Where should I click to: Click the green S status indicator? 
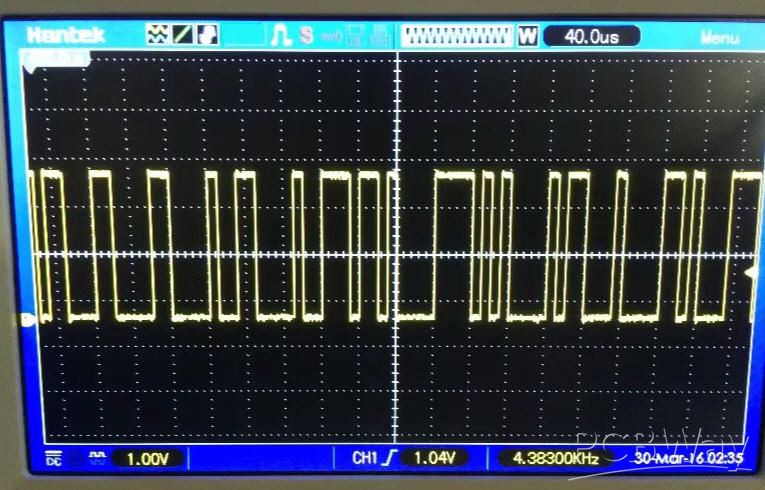coord(305,36)
